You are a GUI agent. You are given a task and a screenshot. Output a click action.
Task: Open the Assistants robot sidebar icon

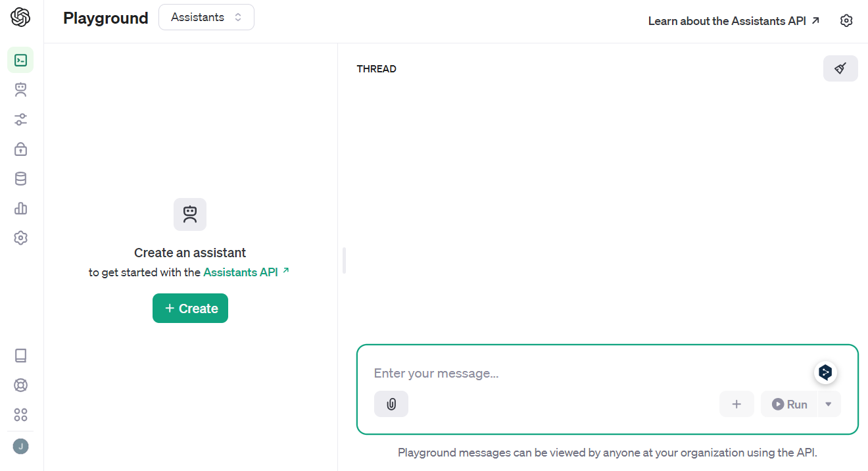(x=20, y=90)
